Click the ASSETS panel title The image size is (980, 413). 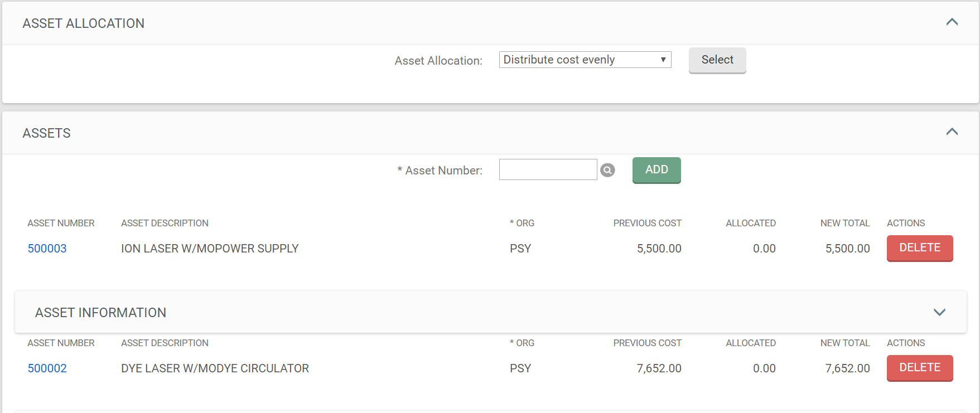[47, 133]
